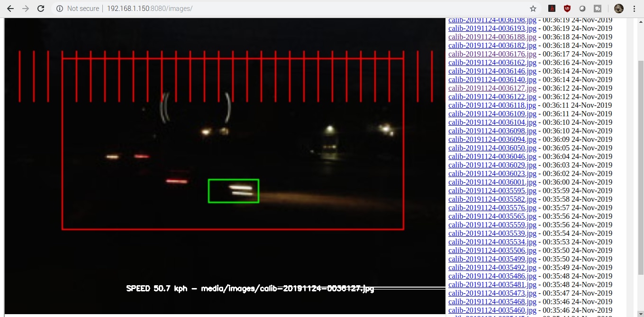Reload the current page
The width and height of the screenshot is (644, 317).
coord(41,9)
